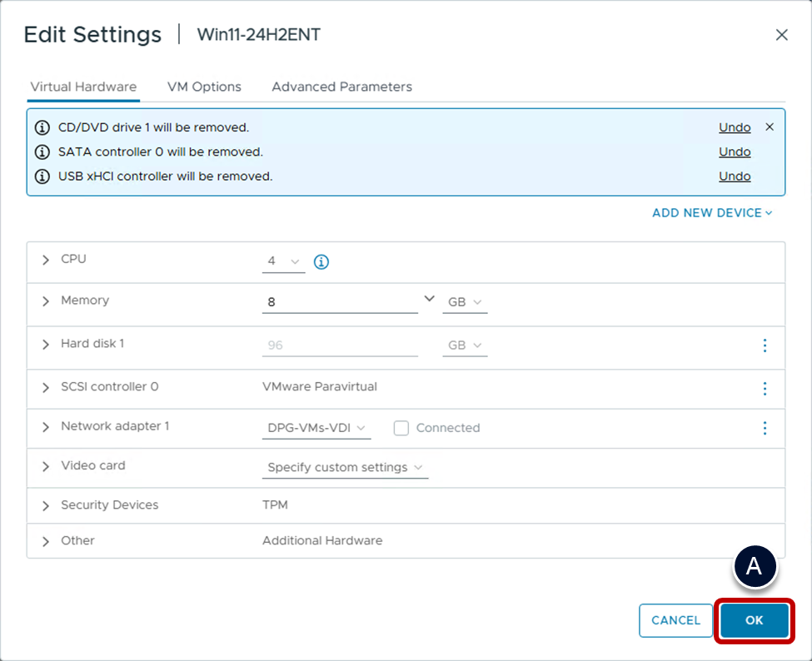
Task: Open the Add New Device menu
Action: pos(712,213)
